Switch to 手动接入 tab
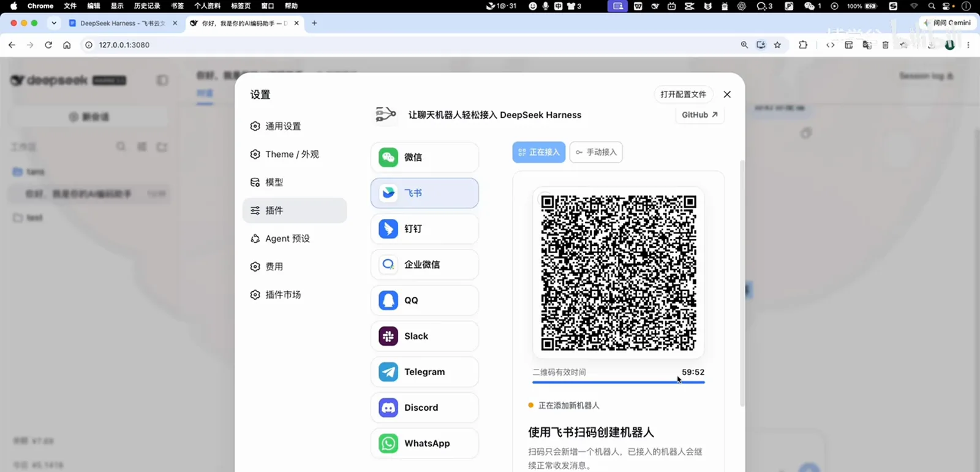The width and height of the screenshot is (980, 472). tap(596, 152)
